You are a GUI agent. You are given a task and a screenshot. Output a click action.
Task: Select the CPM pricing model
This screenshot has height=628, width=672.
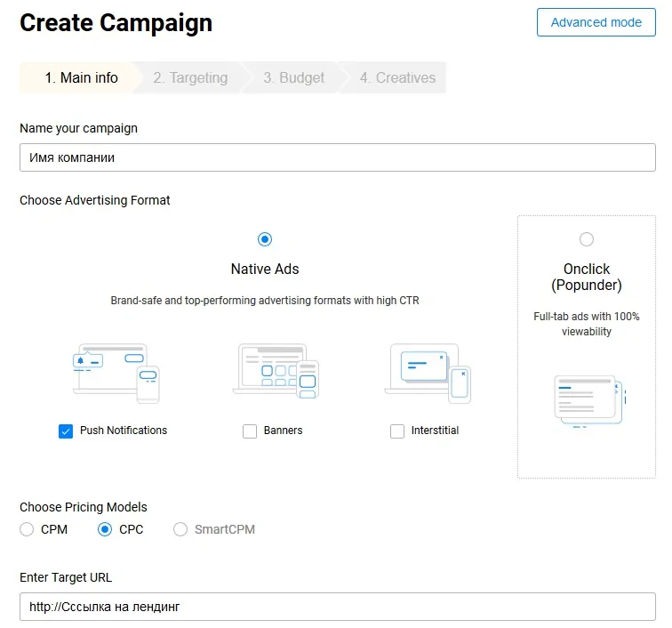(28, 529)
